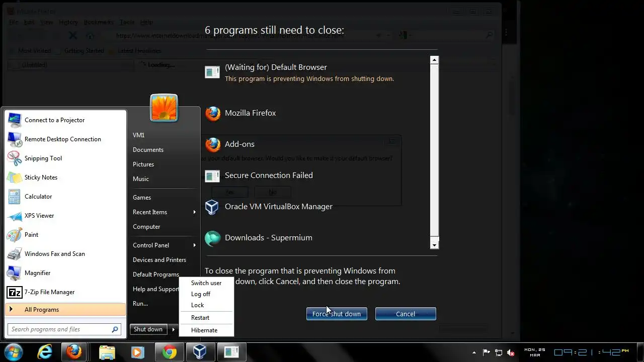
Task: Launch Remote Desktop Connection icon
Action: coord(15,139)
